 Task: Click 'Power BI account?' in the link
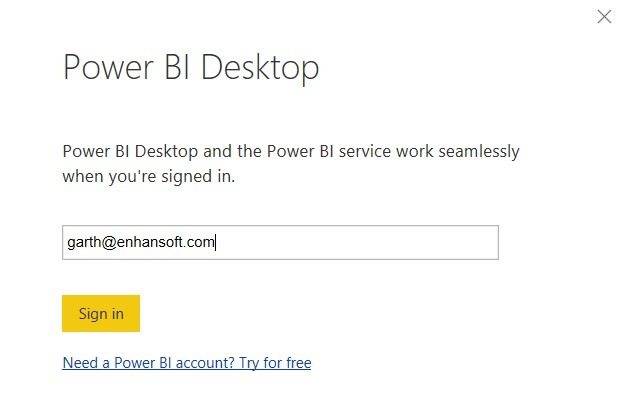174,363
